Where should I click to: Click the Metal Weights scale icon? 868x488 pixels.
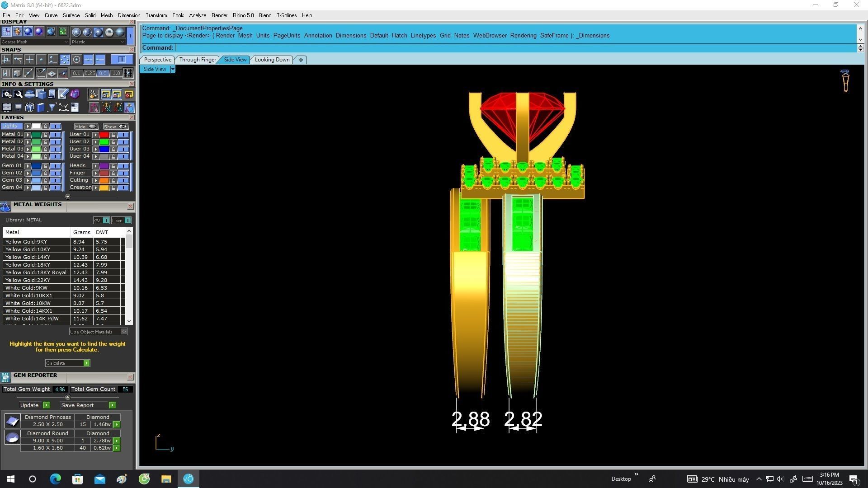pyautogui.click(x=5, y=207)
